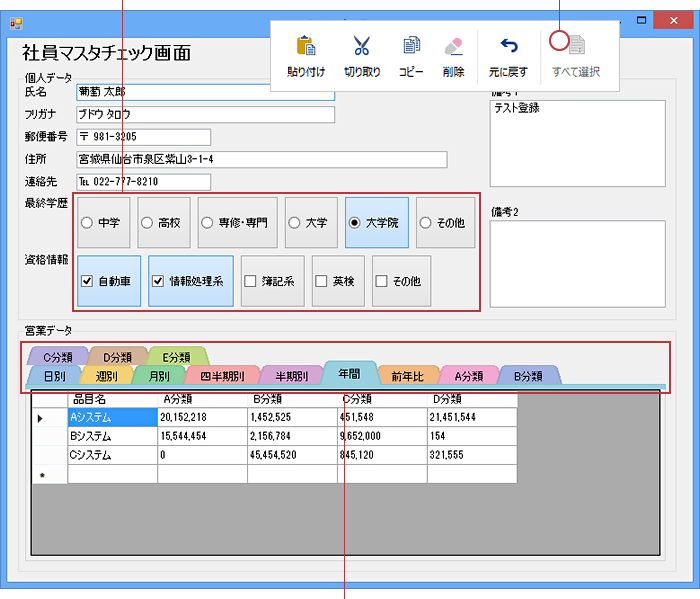Select the 専修・専門 radio button
700x599 pixels.
(207, 223)
